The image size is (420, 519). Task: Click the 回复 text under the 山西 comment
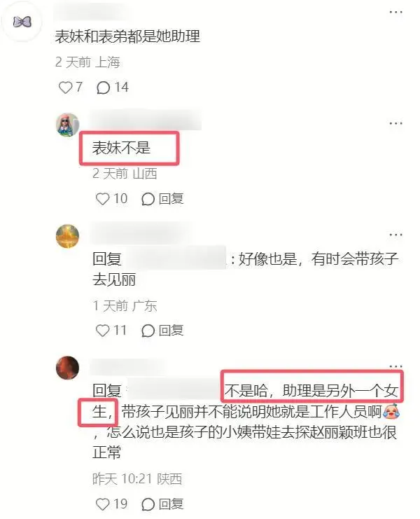[x=171, y=199]
